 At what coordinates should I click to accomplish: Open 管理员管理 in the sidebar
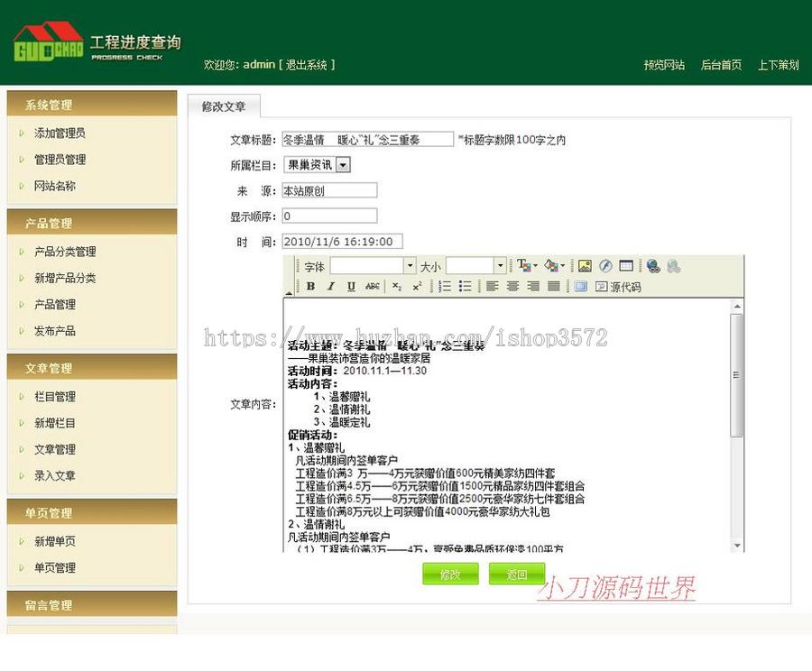click(60, 160)
